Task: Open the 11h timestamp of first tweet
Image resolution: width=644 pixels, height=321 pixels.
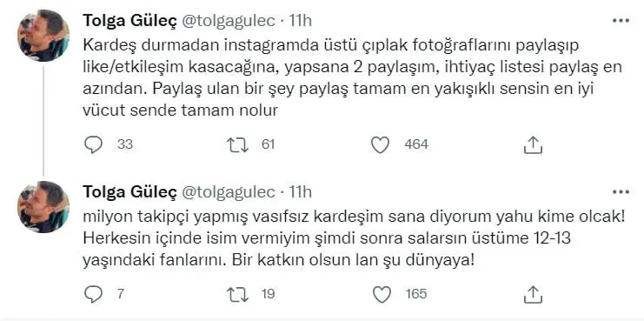Action: point(300,21)
